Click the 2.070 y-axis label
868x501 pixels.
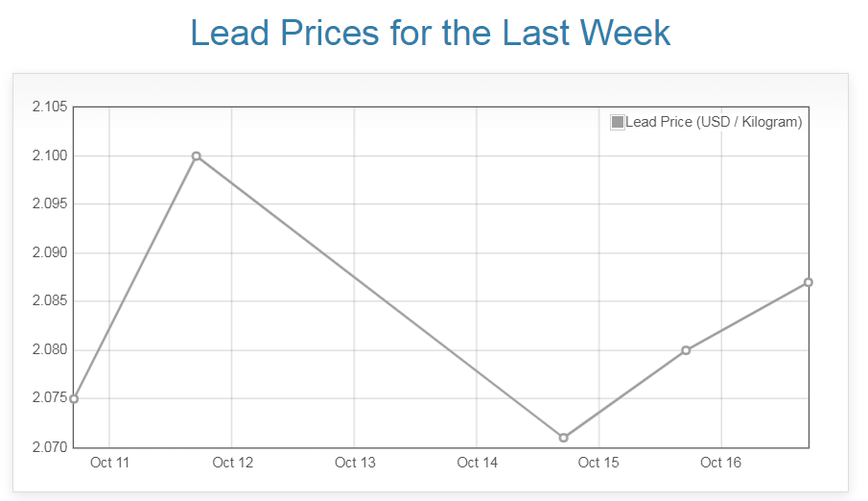click(49, 447)
